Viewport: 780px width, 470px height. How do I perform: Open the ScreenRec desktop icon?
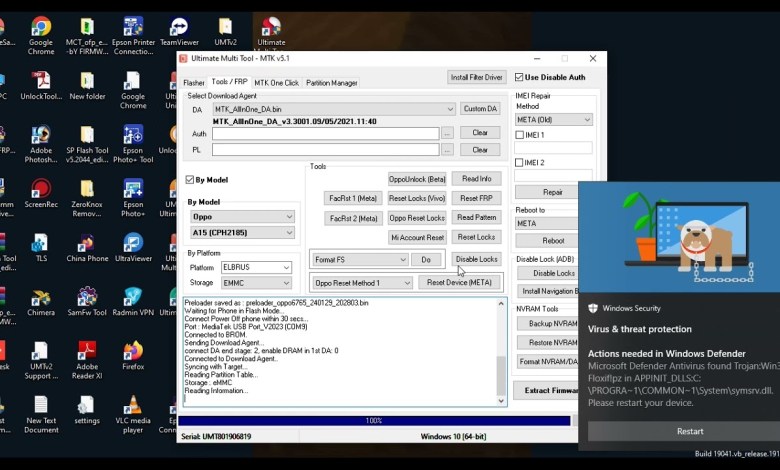pos(41,190)
